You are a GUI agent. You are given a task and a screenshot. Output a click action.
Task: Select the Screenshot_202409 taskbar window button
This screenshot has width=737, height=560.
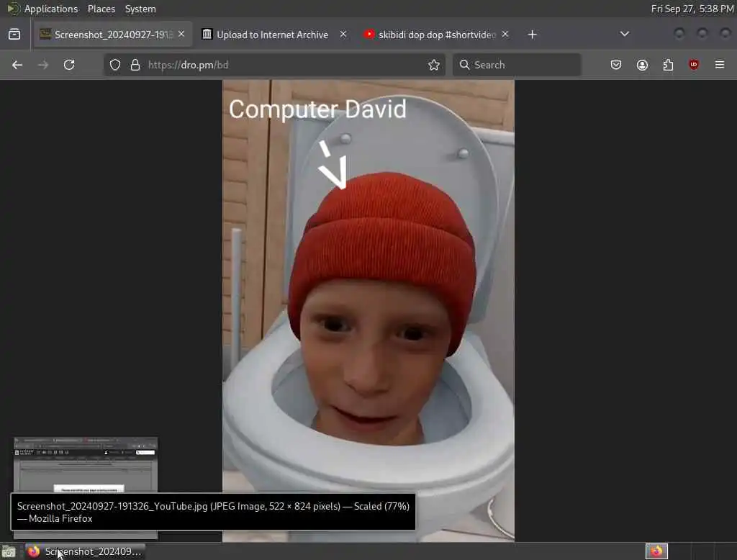pos(85,551)
